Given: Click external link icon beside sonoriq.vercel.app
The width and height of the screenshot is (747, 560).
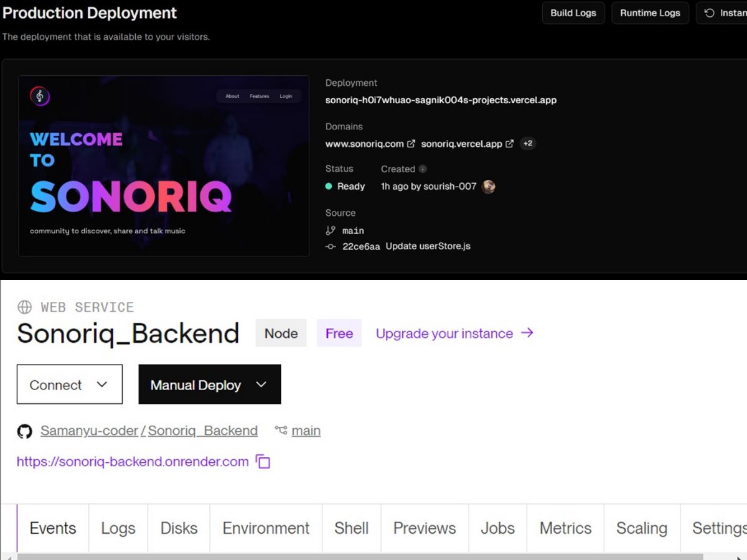Looking at the screenshot, I should click(x=509, y=144).
